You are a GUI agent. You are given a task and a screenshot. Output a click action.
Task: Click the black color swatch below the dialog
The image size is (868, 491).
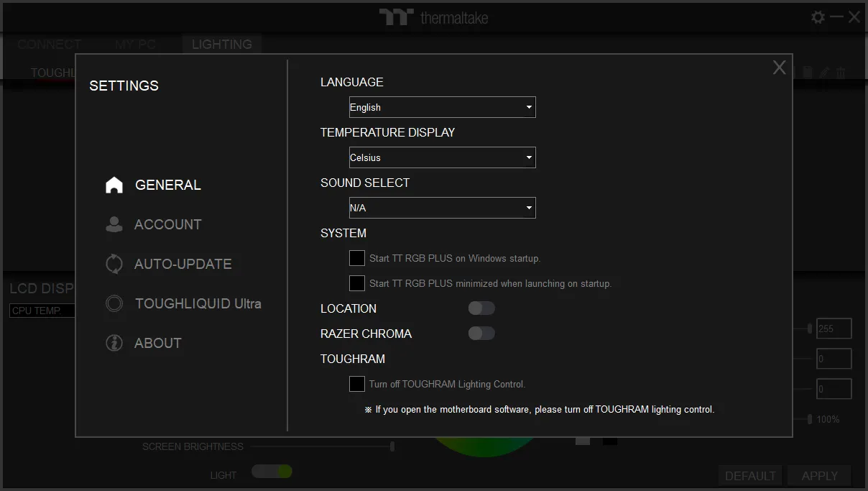610,441
